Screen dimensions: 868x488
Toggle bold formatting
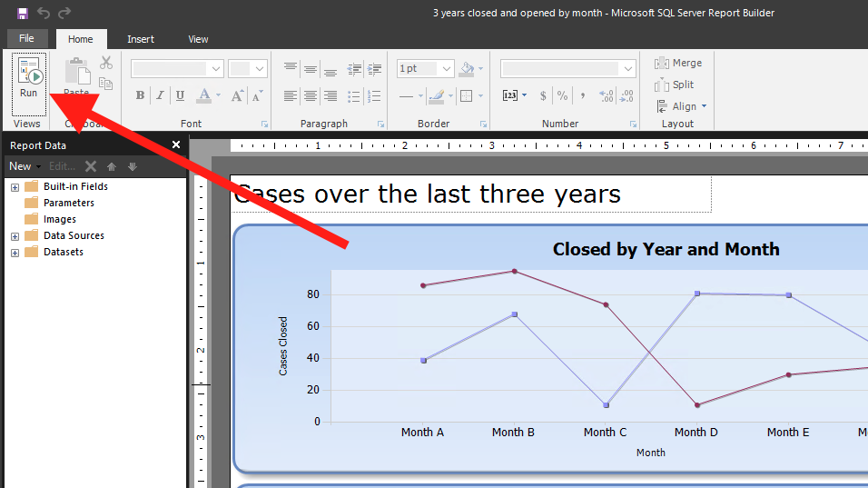pyautogui.click(x=140, y=95)
